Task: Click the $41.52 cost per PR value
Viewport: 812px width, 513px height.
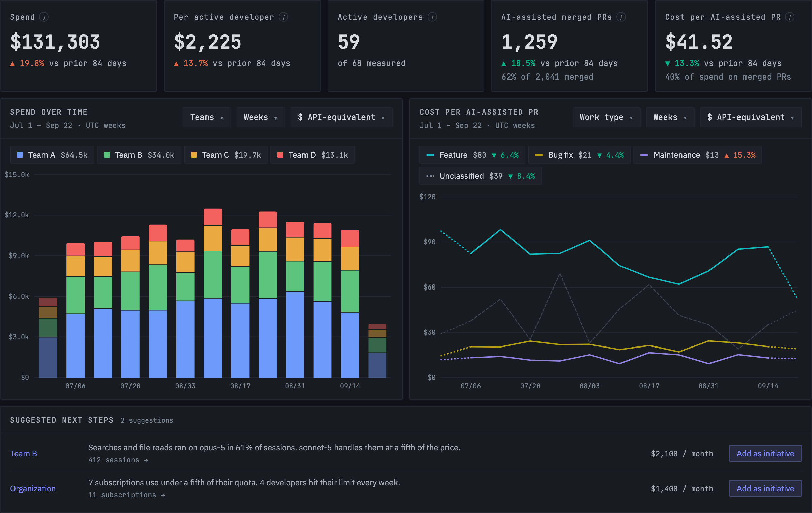Action: (699, 42)
